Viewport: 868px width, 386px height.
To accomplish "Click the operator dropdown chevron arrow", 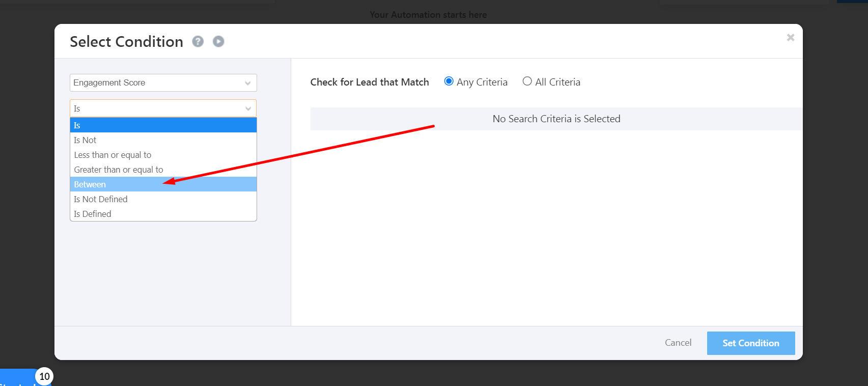I will point(248,108).
